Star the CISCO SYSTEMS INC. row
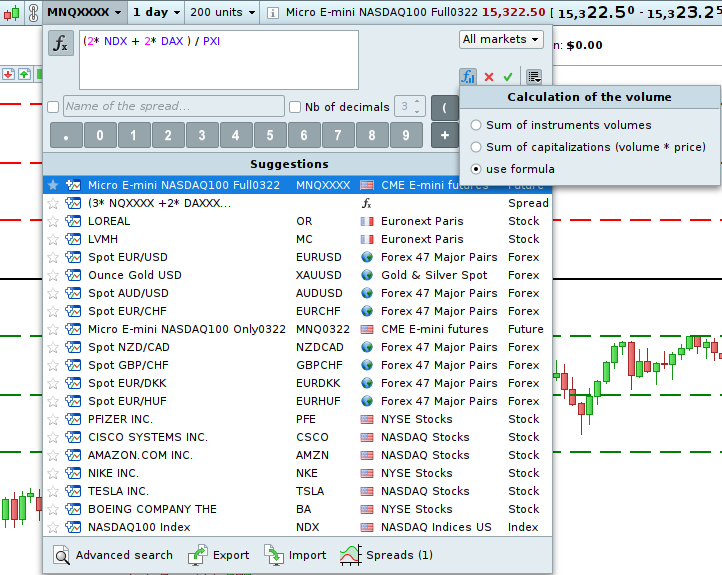722x575 pixels. pos(53,437)
